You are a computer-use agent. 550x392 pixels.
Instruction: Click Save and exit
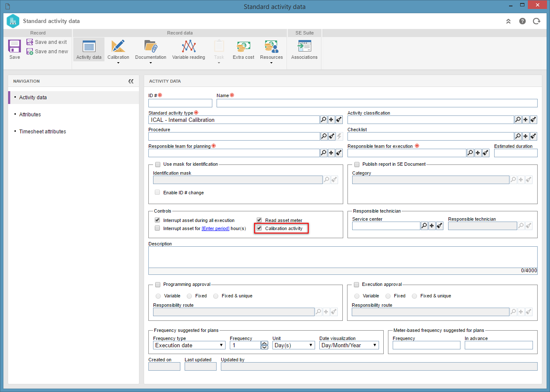pos(46,42)
